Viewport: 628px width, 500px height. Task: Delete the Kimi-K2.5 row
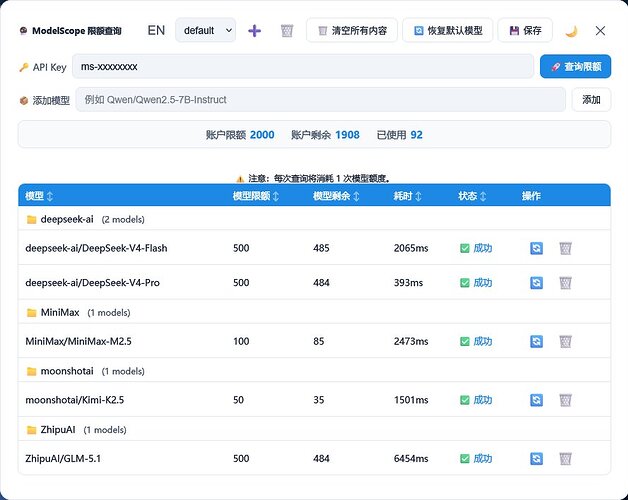tap(565, 400)
